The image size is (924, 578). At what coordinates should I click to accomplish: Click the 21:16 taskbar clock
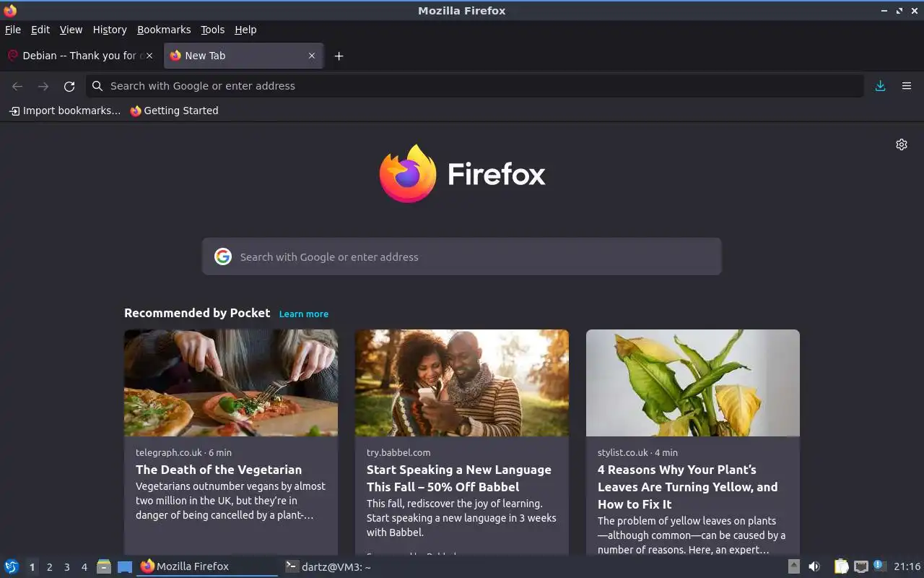pyautogui.click(x=907, y=566)
